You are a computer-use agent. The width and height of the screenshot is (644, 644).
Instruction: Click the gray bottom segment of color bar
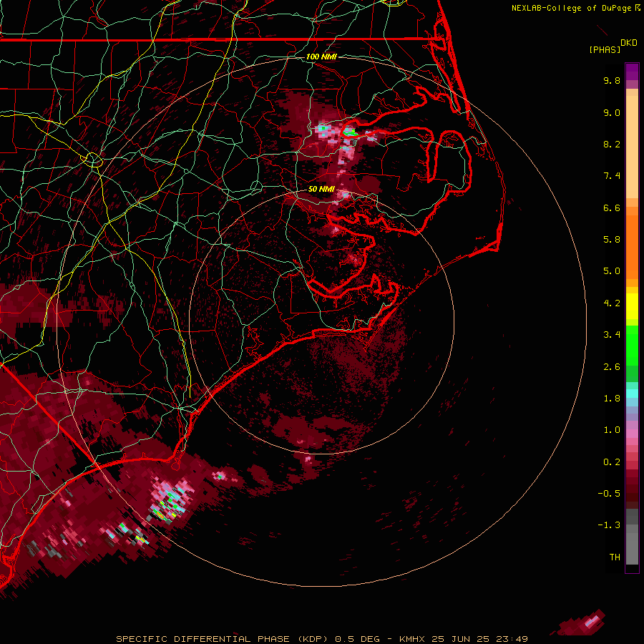click(632, 545)
